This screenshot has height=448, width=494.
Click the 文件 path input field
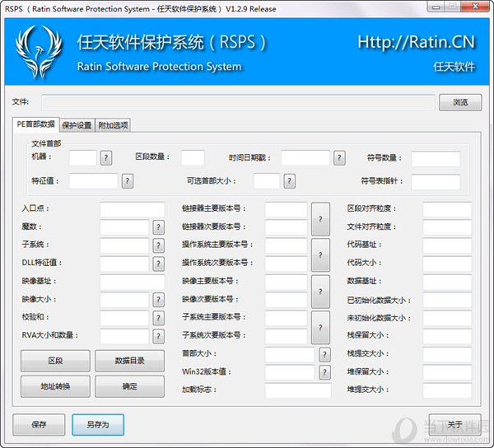click(x=238, y=102)
